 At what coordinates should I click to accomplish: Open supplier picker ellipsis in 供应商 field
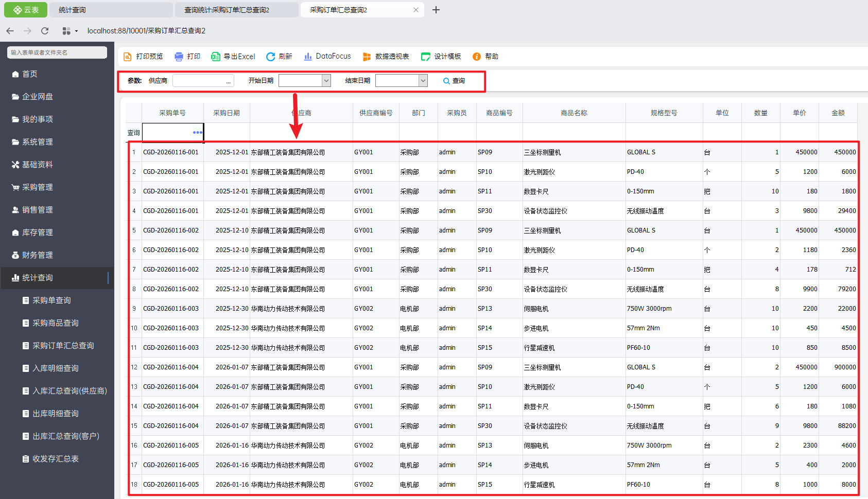tap(228, 81)
